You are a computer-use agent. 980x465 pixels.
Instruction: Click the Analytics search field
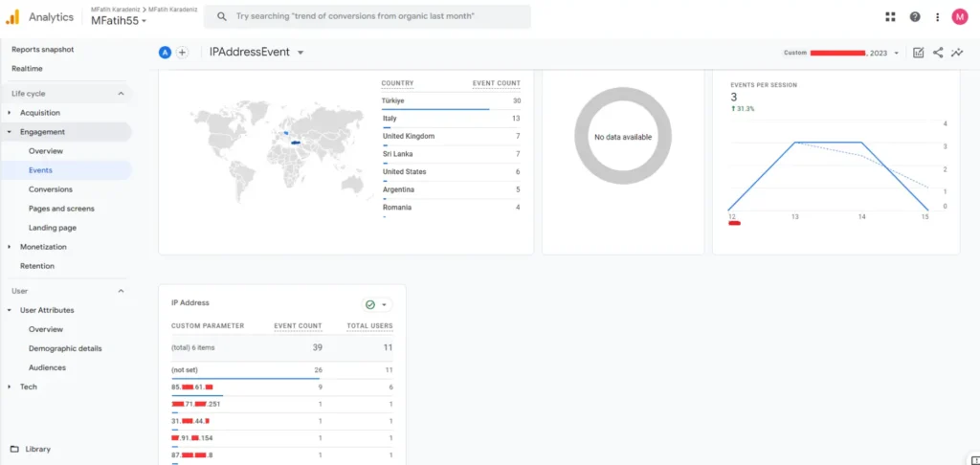[368, 17]
